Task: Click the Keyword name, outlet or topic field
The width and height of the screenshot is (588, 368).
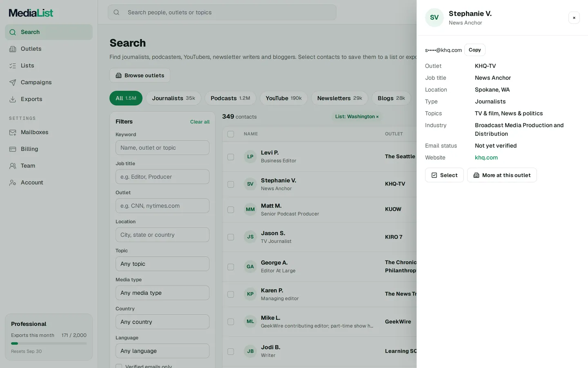Action: coord(163,148)
